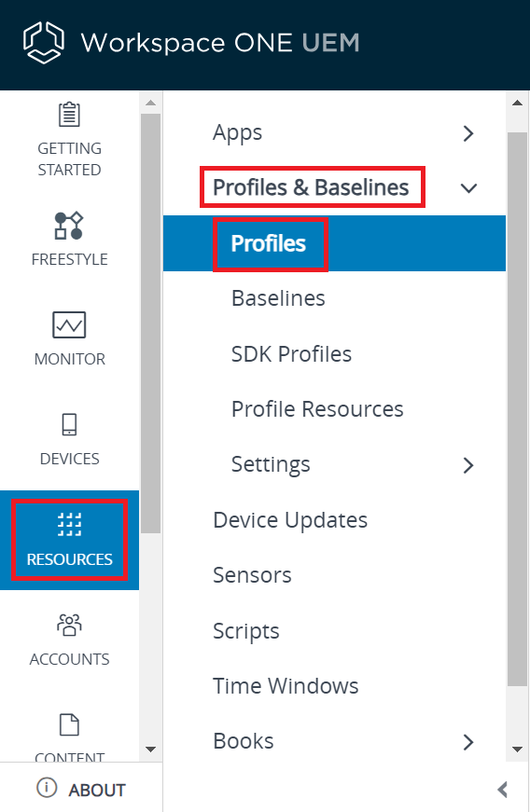Screen dimensions: 530x812
Task: Open the Content document icon
Action: point(69,724)
